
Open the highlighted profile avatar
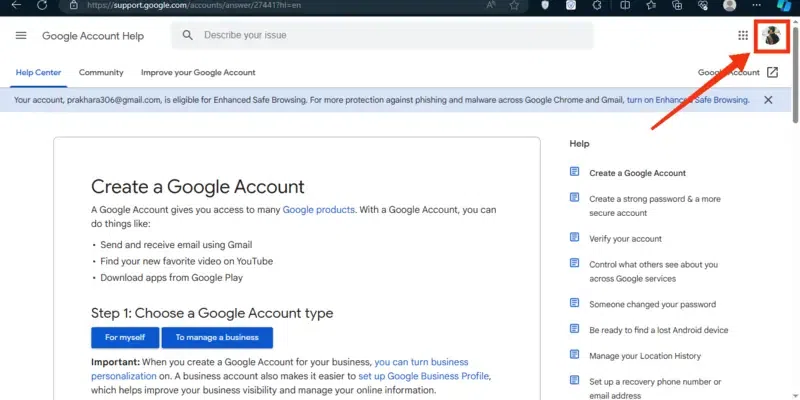pos(772,36)
